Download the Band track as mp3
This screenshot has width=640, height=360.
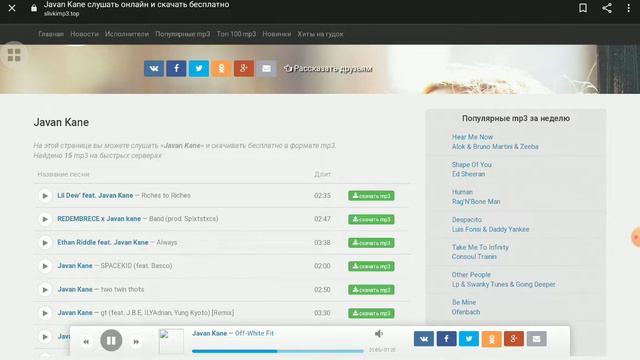371,219
